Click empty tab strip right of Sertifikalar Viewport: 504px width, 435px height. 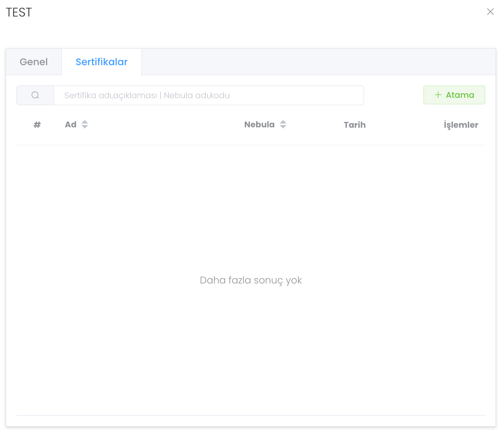click(x=318, y=62)
